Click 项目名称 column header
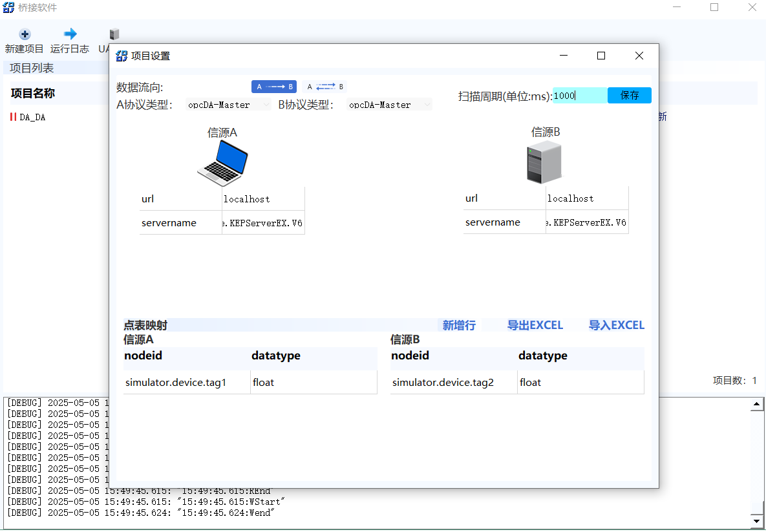Viewport: 766px width, 532px height. pos(33,93)
